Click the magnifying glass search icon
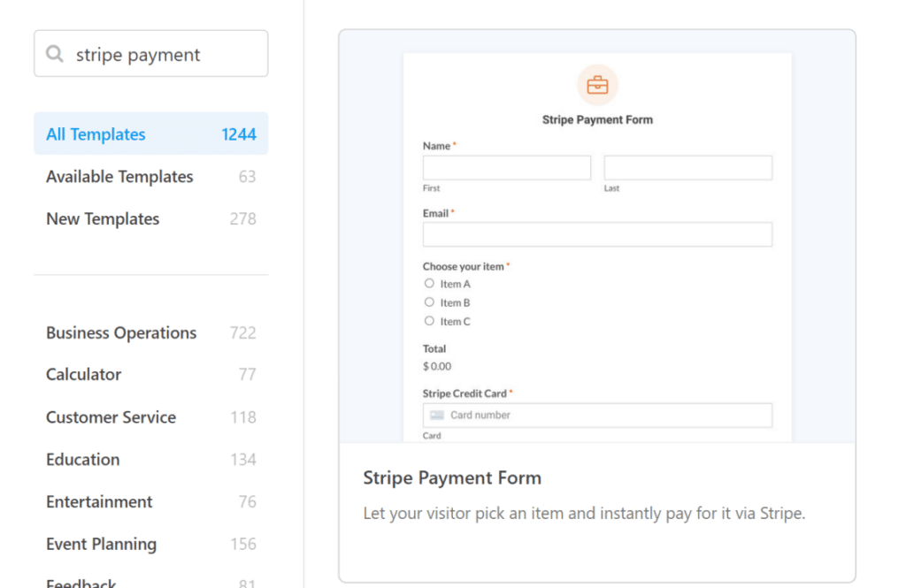Screen dimensions: 906x588 pos(55,53)
